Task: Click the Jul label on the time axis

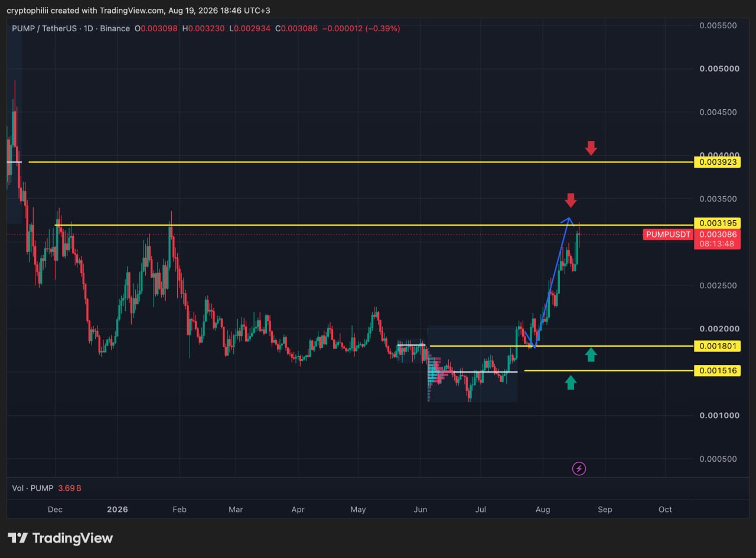Action: point(481,510)
